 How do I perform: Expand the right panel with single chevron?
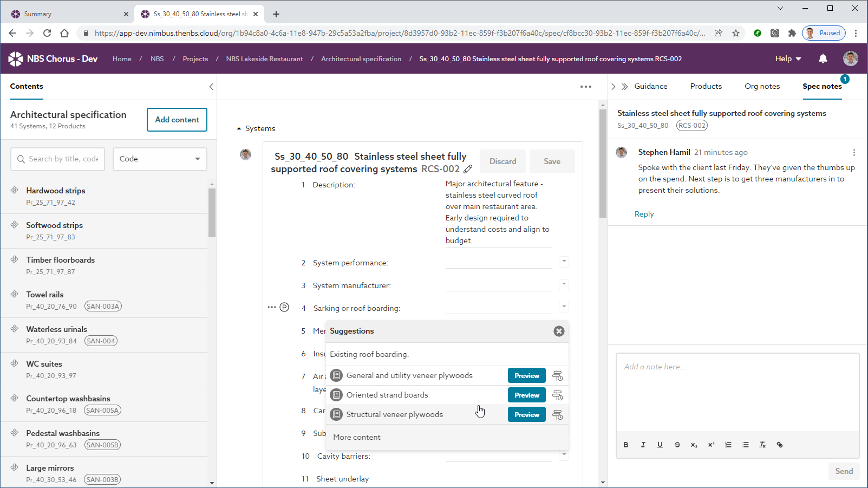[614, 87]
